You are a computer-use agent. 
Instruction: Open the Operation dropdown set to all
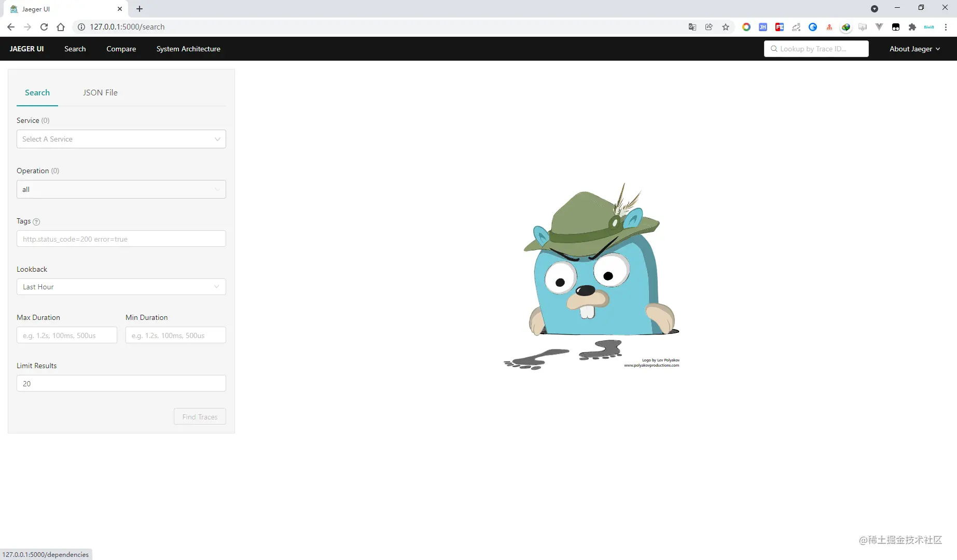click(x=121, y=189)
